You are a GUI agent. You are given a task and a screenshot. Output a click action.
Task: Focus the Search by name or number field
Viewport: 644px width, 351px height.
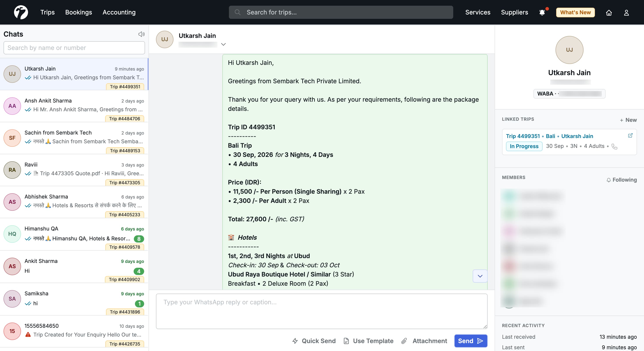coord(74,48)
